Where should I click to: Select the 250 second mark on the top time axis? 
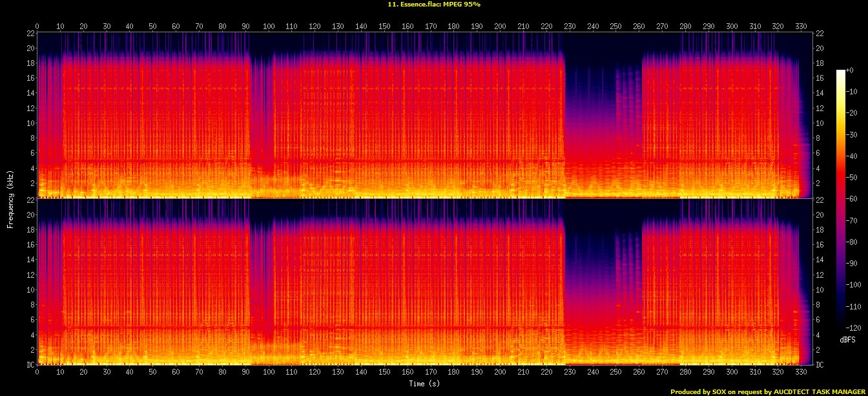click(615, 26)
